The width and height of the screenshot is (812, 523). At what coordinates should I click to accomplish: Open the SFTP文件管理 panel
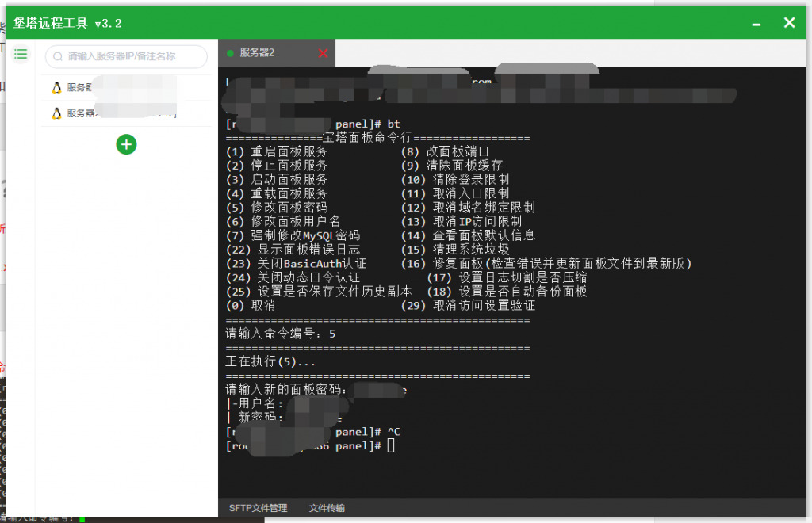[258, 508]
